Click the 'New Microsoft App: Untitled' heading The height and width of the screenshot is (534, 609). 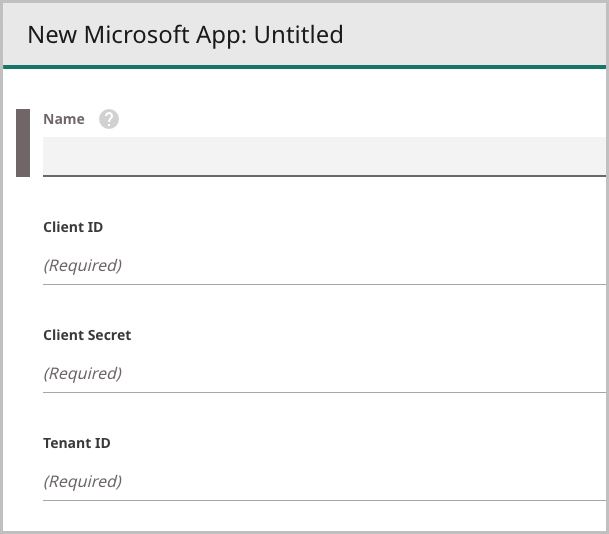pyautogui.click(x=185, y=35)
